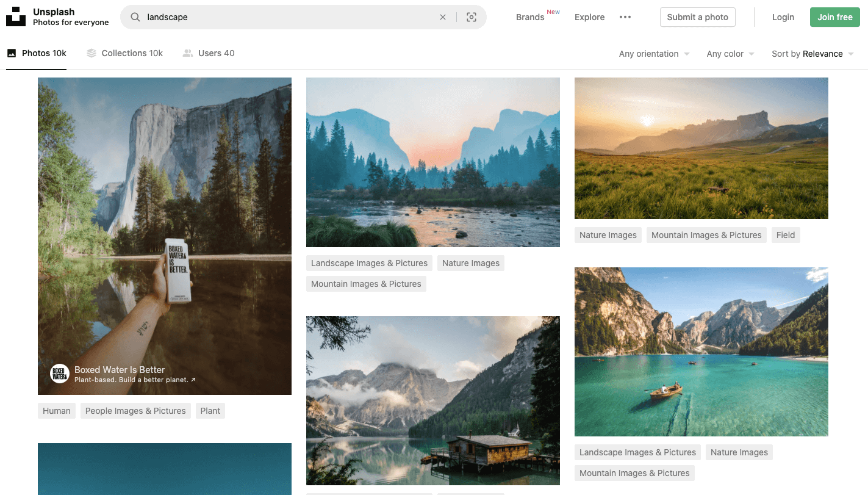868x495 pixels.
Task: Click Nature Images tag under river photo
Action: 471,263
